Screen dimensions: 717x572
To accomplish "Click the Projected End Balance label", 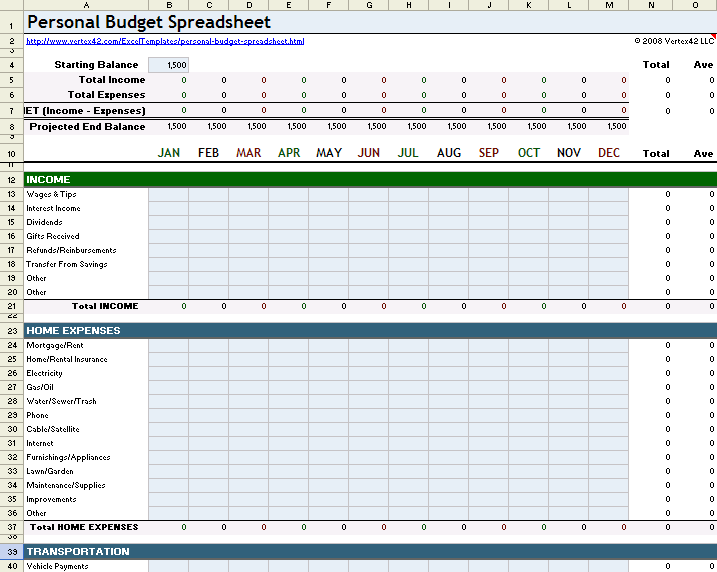I will tap(87, 127).
